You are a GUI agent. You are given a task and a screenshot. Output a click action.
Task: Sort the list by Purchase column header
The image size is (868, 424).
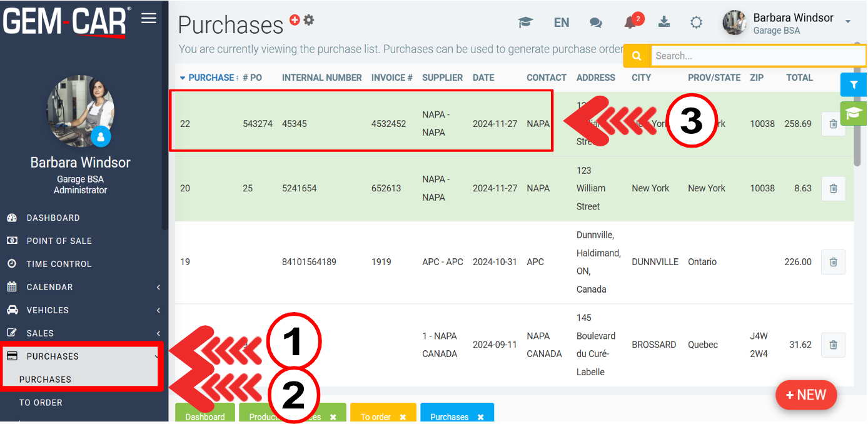[210, 78]
